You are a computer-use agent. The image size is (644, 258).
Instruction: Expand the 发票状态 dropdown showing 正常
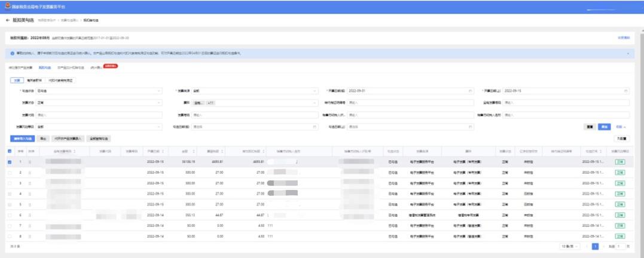point(99,103)
